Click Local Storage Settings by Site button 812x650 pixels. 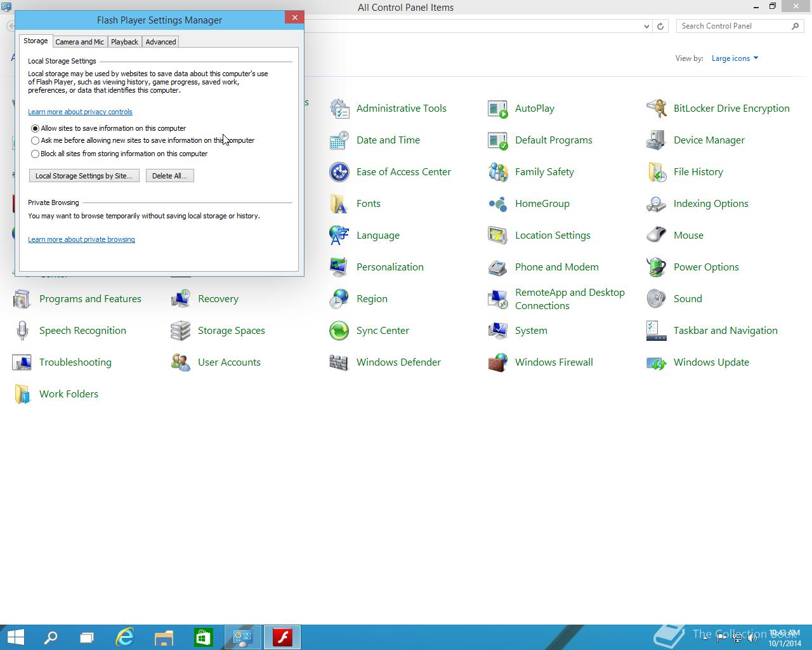pos(84,176)
